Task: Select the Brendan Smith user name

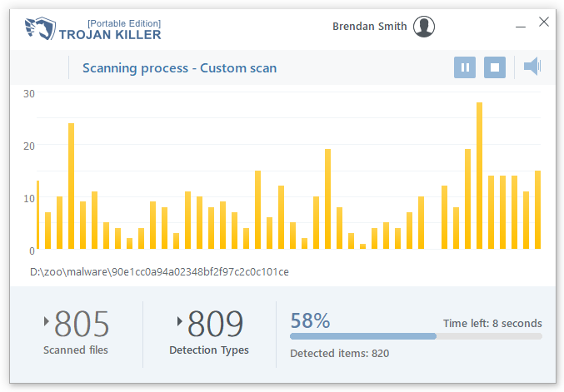Action: [x=369, y=27]
